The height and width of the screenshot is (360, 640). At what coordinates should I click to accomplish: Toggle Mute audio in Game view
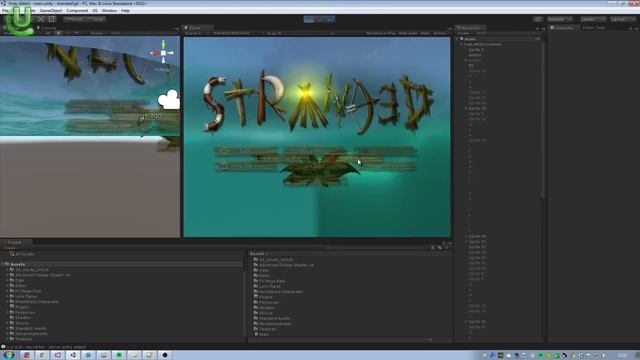407,33
